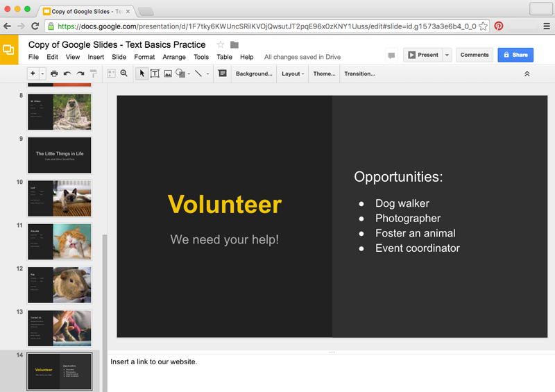Click the We need your help subtitle
555x392 pixels.
224,239
